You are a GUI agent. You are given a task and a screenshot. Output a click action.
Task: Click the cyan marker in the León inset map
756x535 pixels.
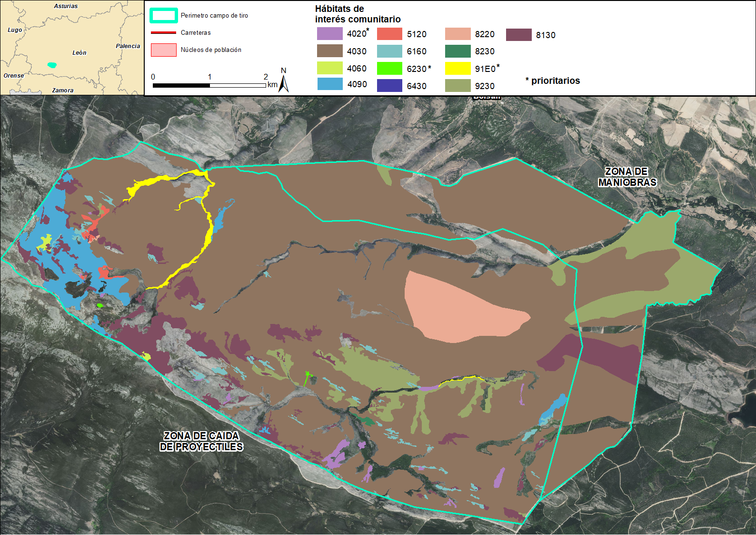[52, 65]
